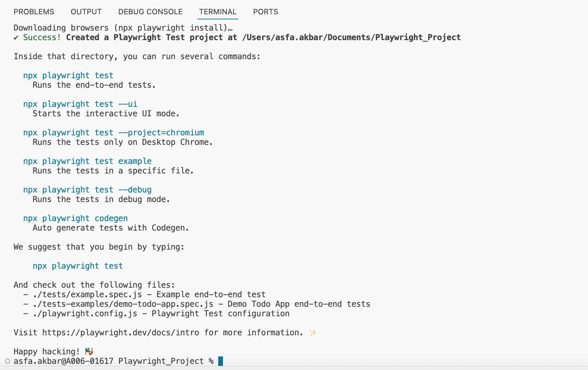The image size is (588, 370).
Task: Open the ./tests/example.spec.js file path
Action: coord(87,295)
